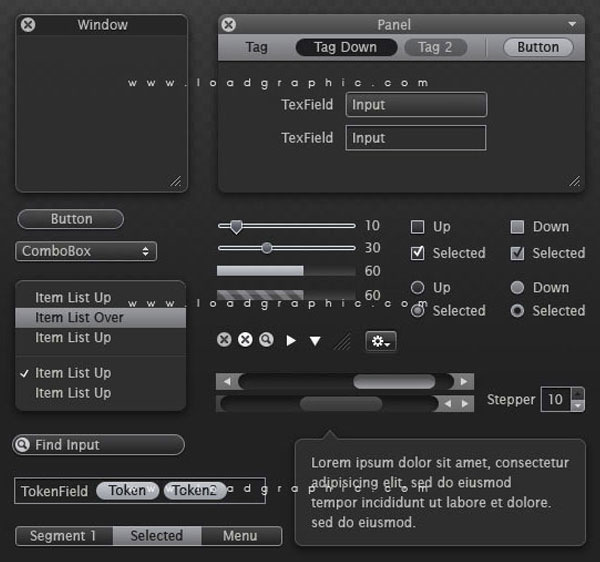Click the bright white X circle icon
600x562 pixels.
[245, 340]
